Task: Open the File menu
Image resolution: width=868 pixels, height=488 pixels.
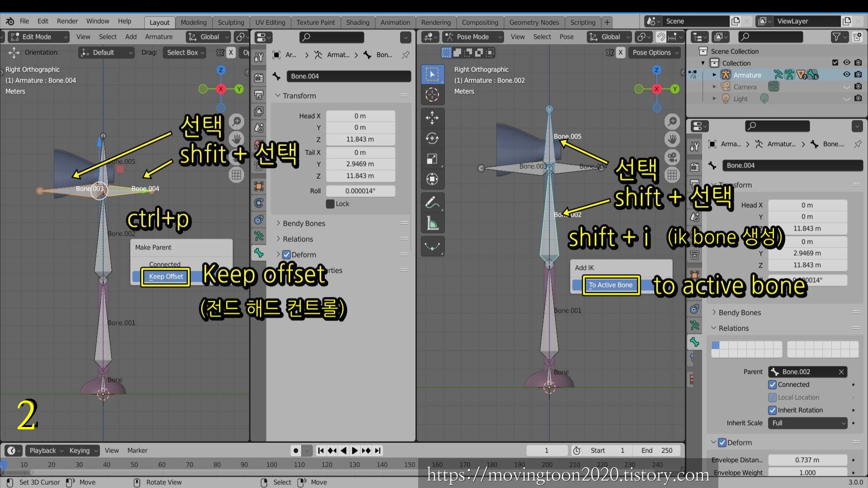Action: coord(24,21)
